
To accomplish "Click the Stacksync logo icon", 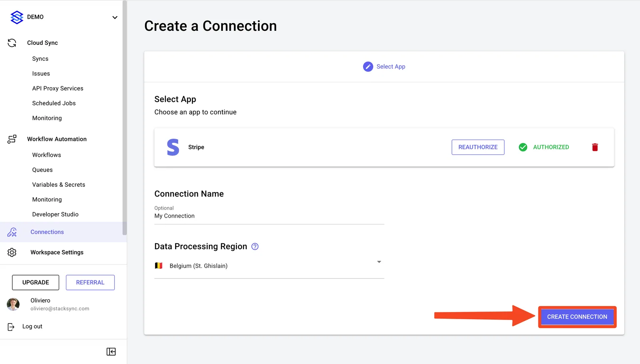I will point(17,17).
